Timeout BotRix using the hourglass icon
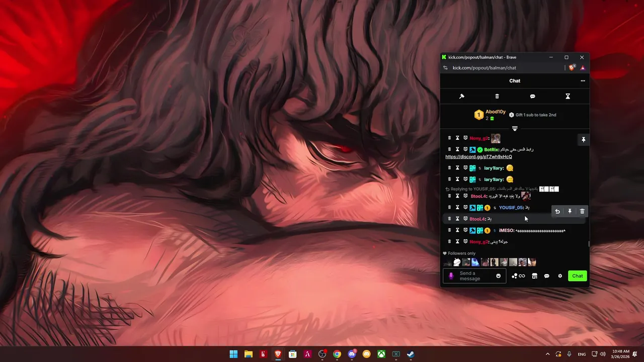644x362 pixels. pyautogui.click(x=457, y=149)
